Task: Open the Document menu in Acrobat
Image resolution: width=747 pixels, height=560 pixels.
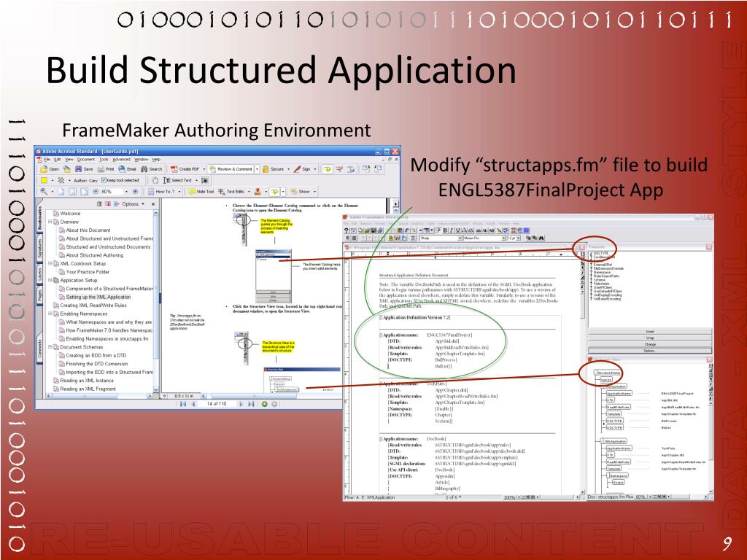Action: click(x=86, y=160)
